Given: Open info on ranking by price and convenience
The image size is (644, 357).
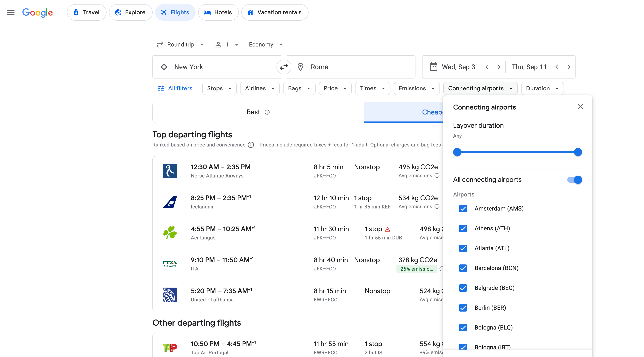Looking at the screenshot, I should 251,145.
